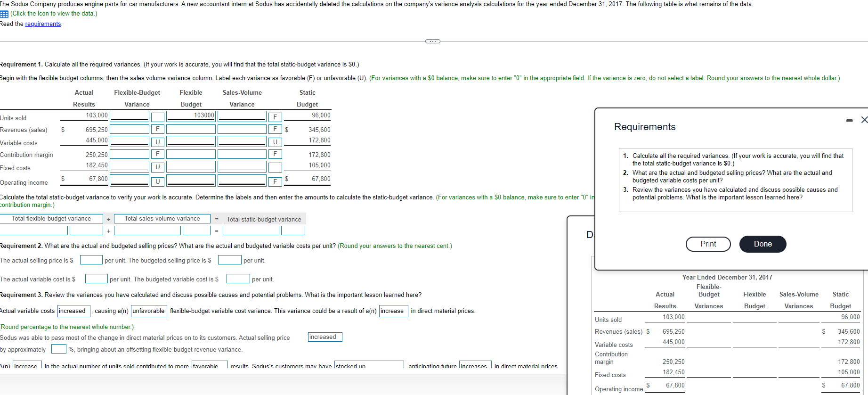This screenshot has width=868, height=395.
Task: Open the data table icon
Action: 4,14
